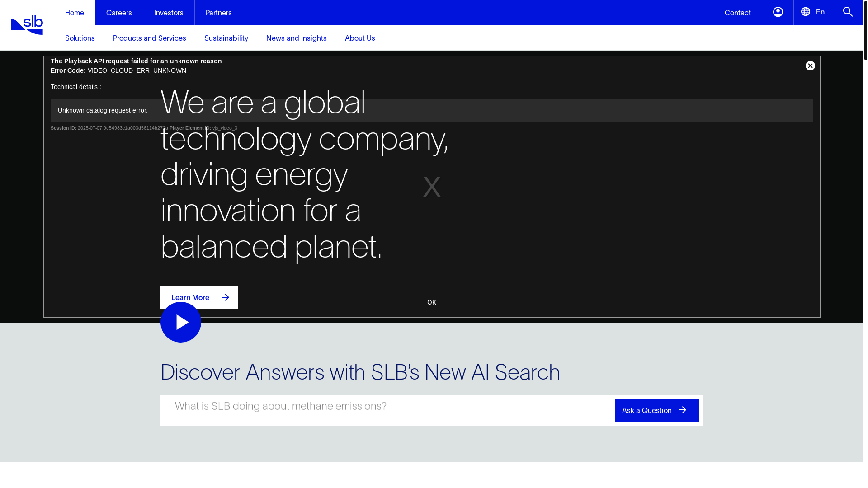This screenshot has width=868, height=488.
Task: Open the Careers tab
Action: coord(119,13)
